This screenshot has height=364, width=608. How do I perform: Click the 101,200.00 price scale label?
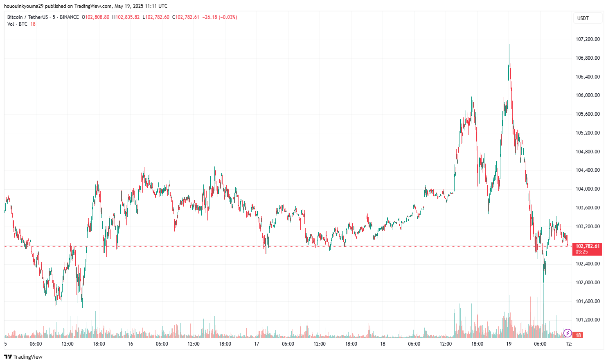click(x=588, y=320)
